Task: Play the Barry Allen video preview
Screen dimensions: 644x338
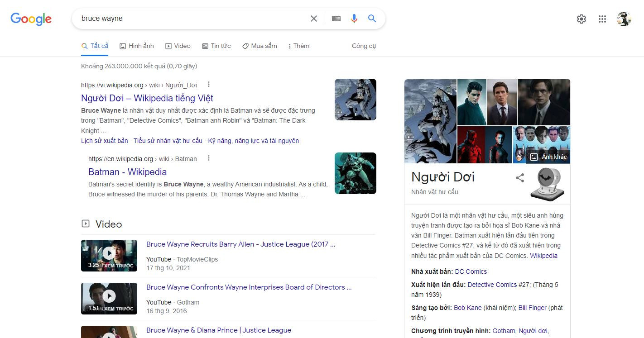Action: (109, 256)
